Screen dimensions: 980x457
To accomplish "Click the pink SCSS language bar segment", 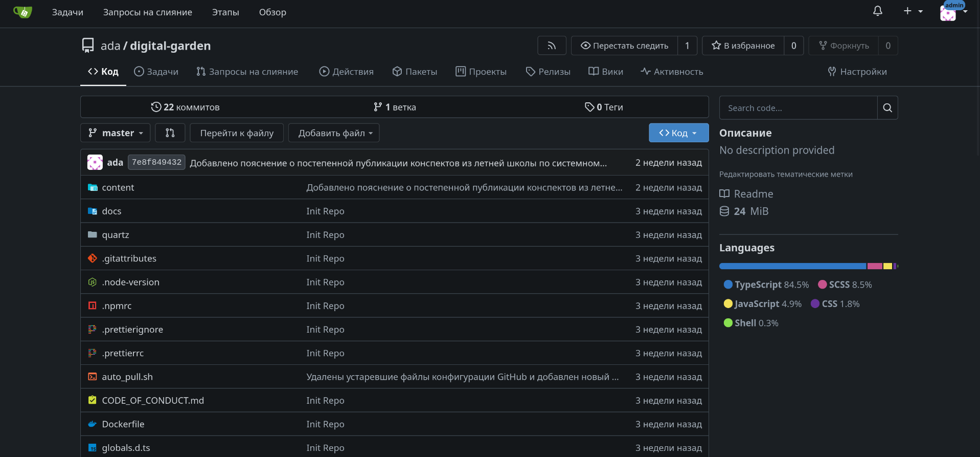I will pos(875,266).
